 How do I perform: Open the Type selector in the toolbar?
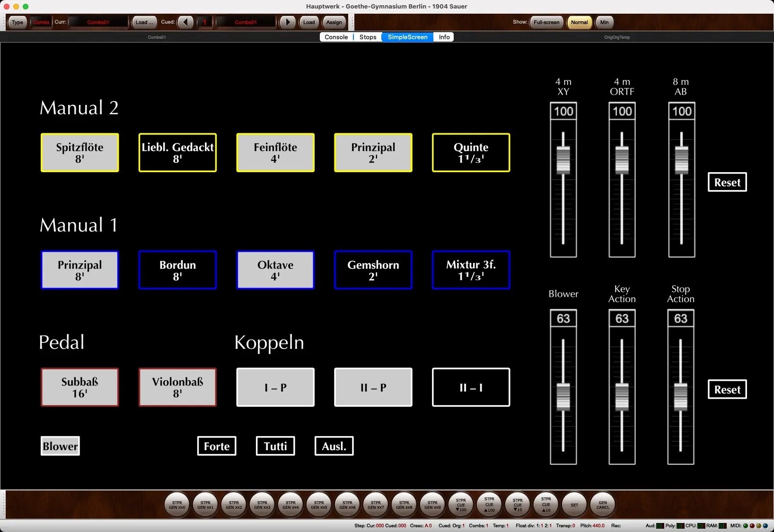[18, 22]
